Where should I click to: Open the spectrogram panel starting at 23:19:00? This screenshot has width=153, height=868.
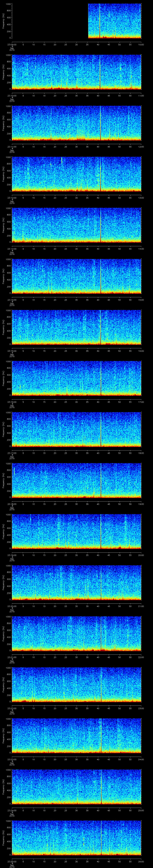pos(77,531)
